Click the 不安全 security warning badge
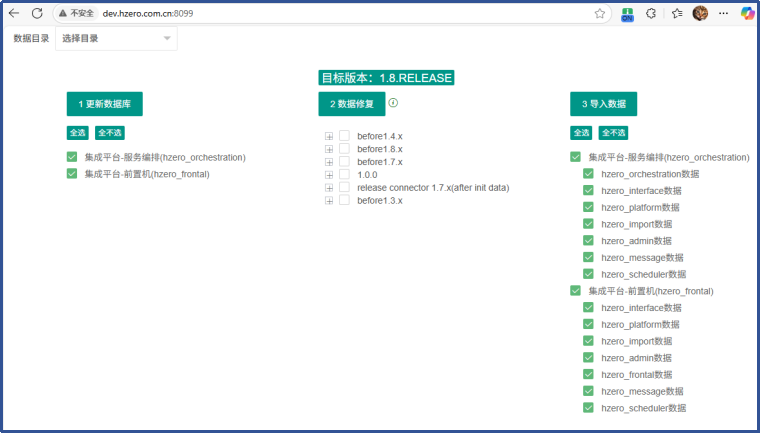Image resolution: width=760 pixels, height=434 pixels. point(76,13)
